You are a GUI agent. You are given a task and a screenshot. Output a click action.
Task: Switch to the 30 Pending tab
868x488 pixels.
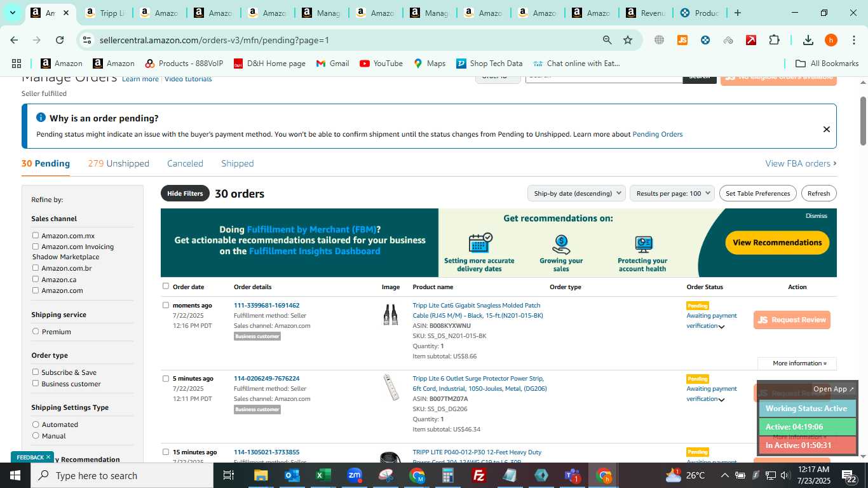click(x=46, y=163)
